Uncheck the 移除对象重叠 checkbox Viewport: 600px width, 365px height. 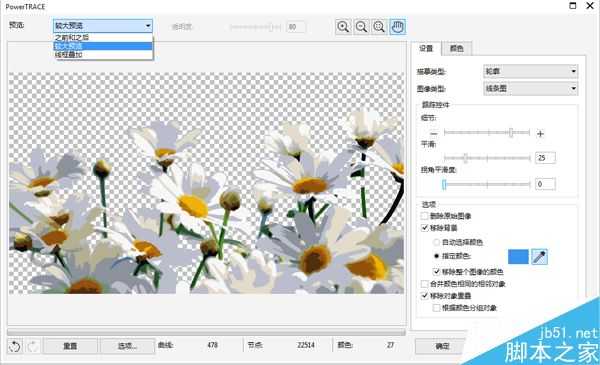pyautogui.click(x=425, y=296)
